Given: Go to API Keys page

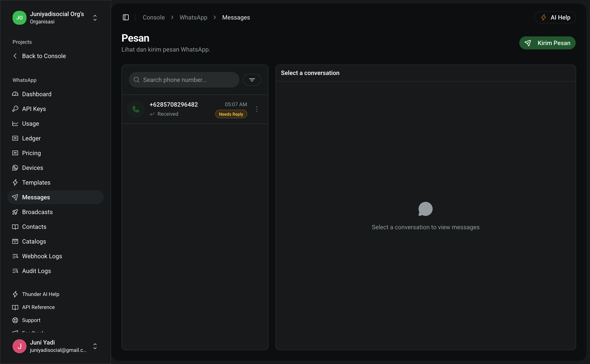Looking at the screenshot, I should tap(56, 109).
